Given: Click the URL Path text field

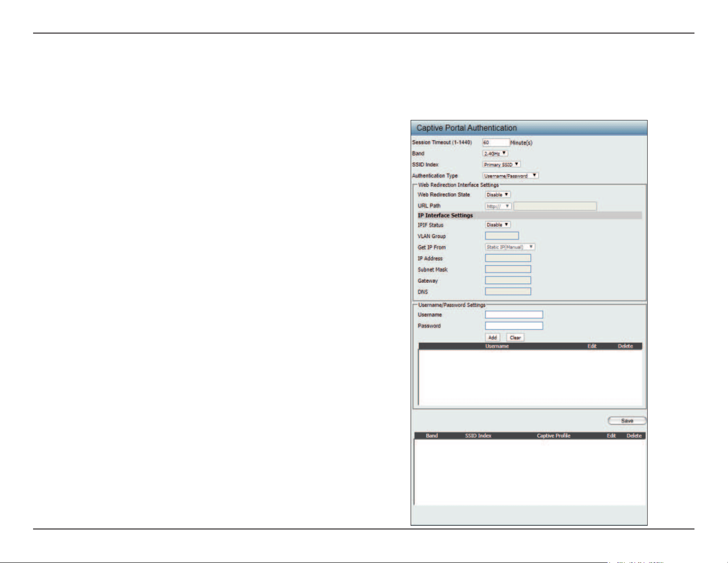Looking at the screenshot, I should click(x=555, y=206).
